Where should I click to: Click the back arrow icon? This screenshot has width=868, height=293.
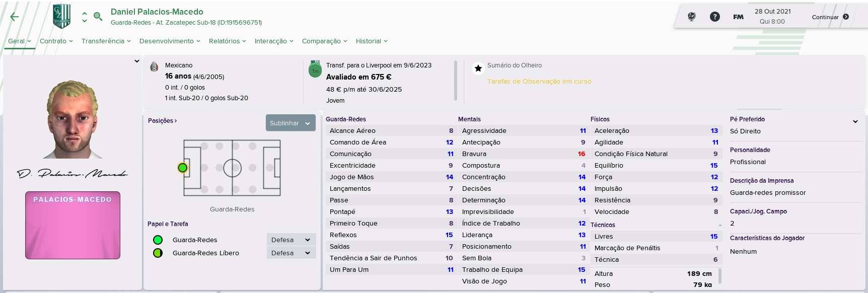pos(15,17)
